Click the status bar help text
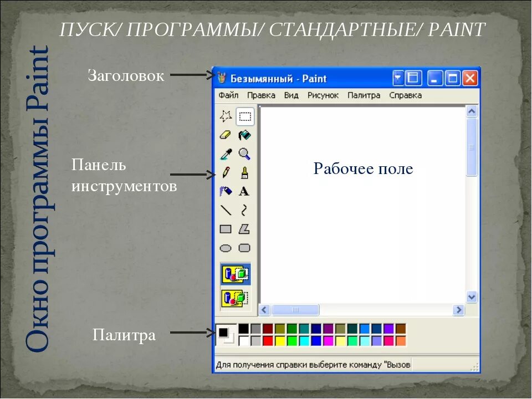This screenshot has width=532, height=399. click(x=313, y=365)
